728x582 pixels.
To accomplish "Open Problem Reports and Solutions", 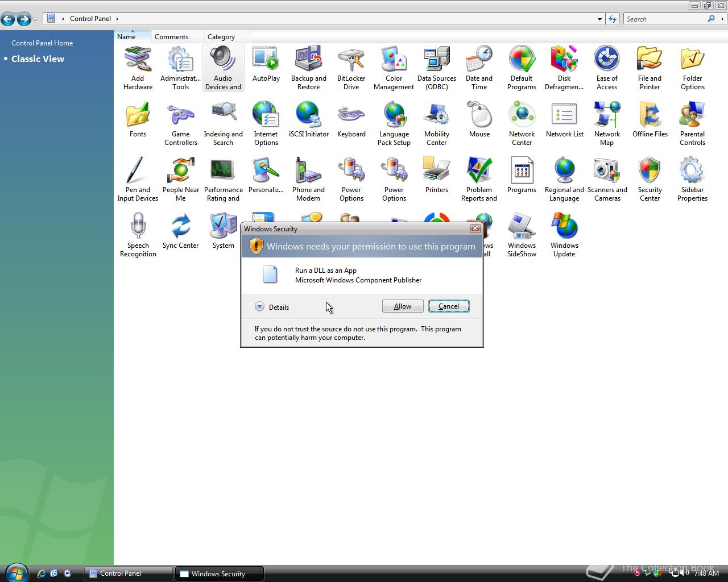I will pos(479,180).
